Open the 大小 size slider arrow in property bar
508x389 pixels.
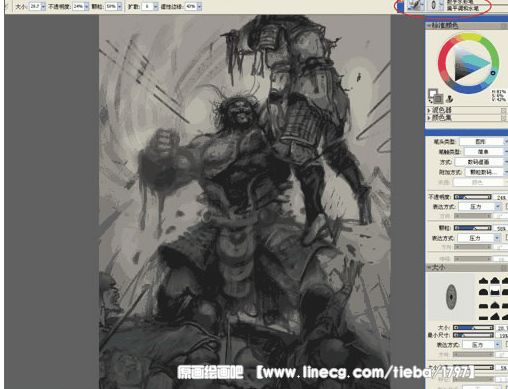(43, 7)
